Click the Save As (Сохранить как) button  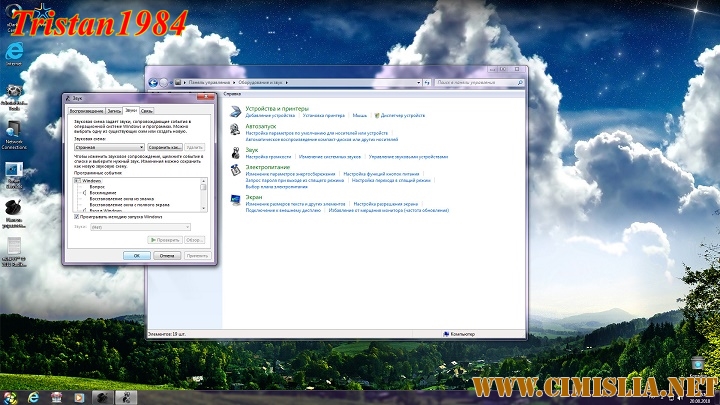[x=165, y=146]
